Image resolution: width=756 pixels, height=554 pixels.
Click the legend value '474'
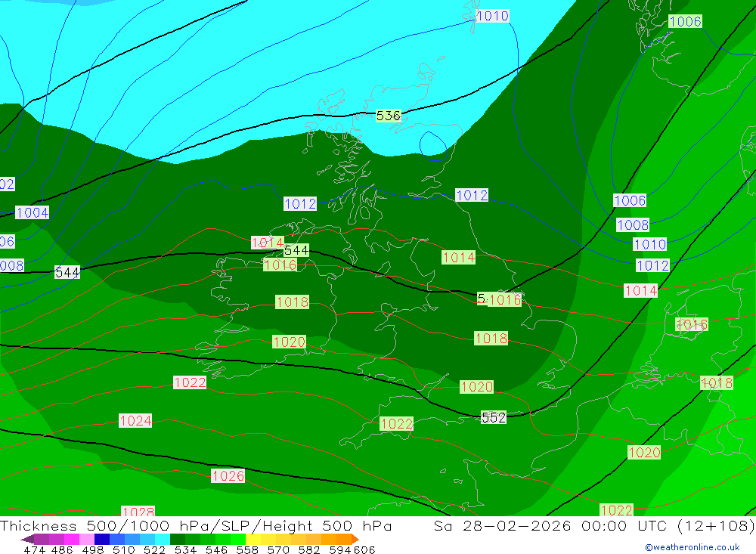[34, 550]
